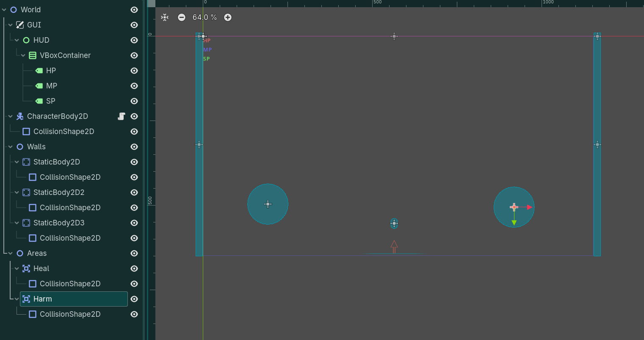Toggle visibility of CharacterBody2D
Screen dimensions: 644x340
point(134,116)
